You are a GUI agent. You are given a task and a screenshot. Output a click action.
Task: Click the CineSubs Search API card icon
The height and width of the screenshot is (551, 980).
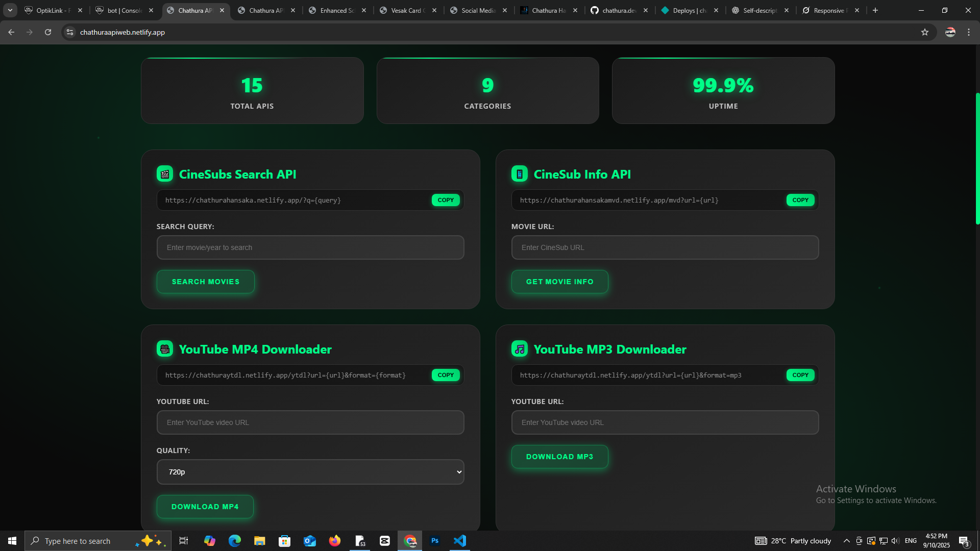coord(164,173)
